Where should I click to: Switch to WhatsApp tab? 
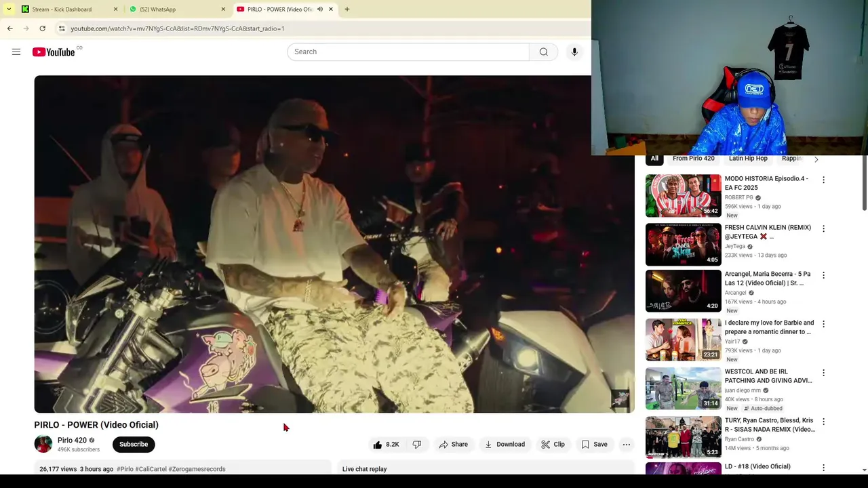point(157,9)
